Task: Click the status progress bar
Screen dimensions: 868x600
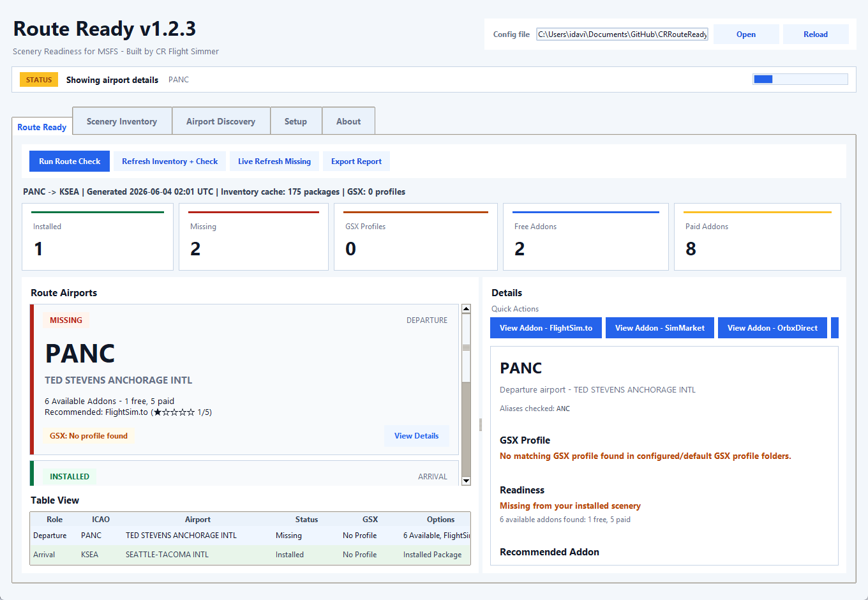Action: pos(800,79)
